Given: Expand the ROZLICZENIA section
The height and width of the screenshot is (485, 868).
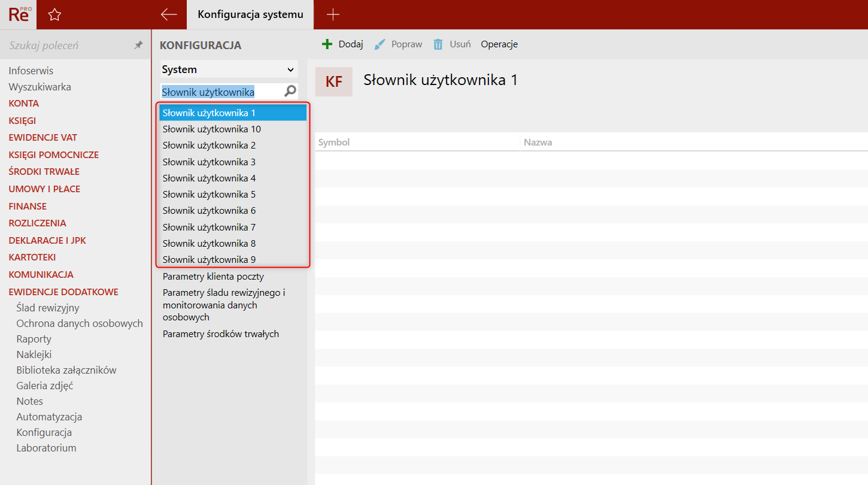Looking at the screenshot, I should coord(38,223).
